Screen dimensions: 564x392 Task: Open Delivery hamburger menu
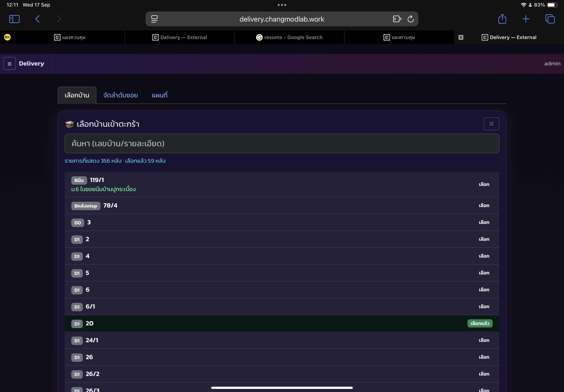click(10, 64)
